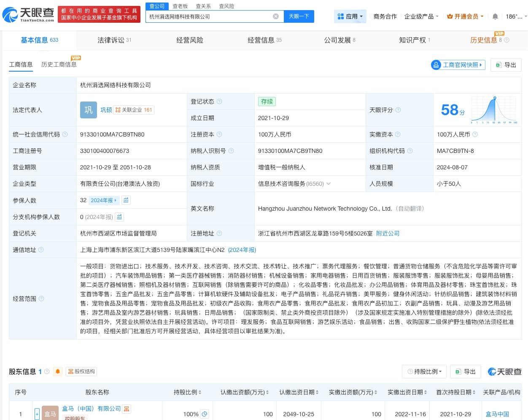
Task: Switch to the 知识产权 tab
Action: point(415,40)
